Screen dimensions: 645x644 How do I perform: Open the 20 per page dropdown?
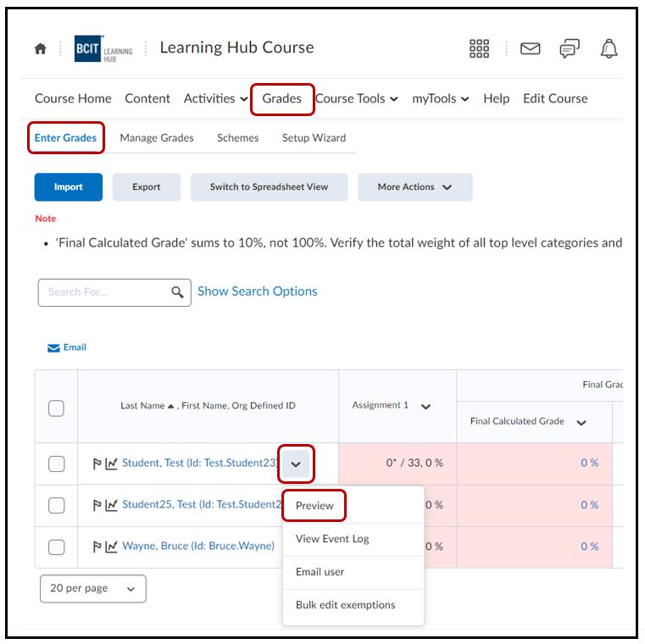click(92, 589)
